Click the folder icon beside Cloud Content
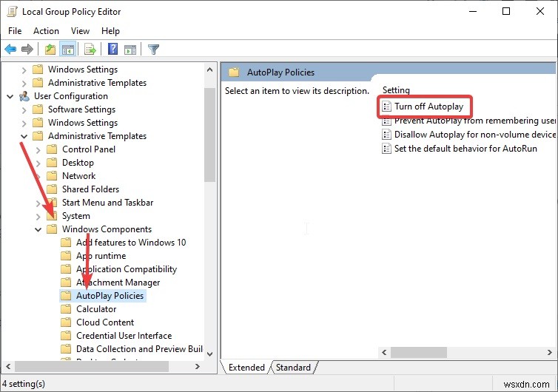558x392 pixels. click(66, 322)
